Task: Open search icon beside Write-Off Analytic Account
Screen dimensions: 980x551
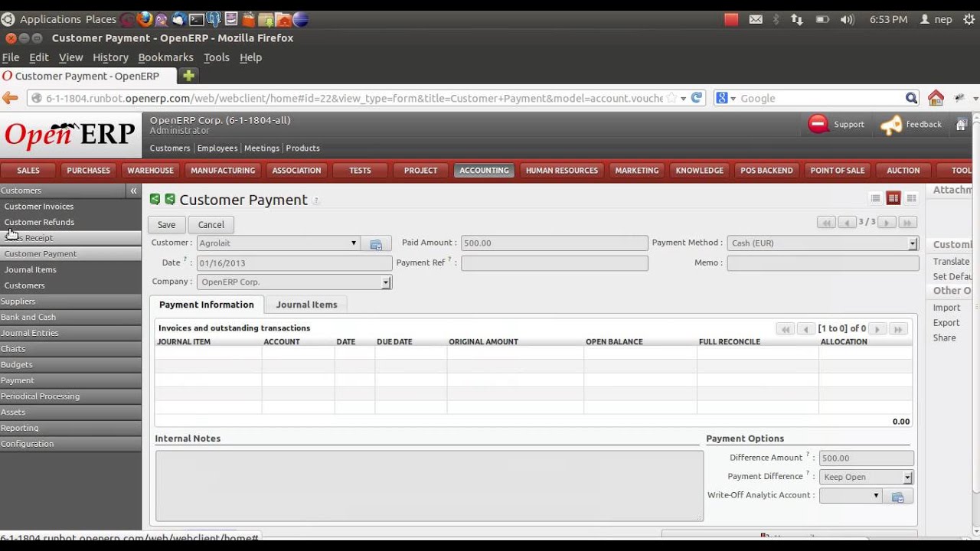Action: point(898,497)
